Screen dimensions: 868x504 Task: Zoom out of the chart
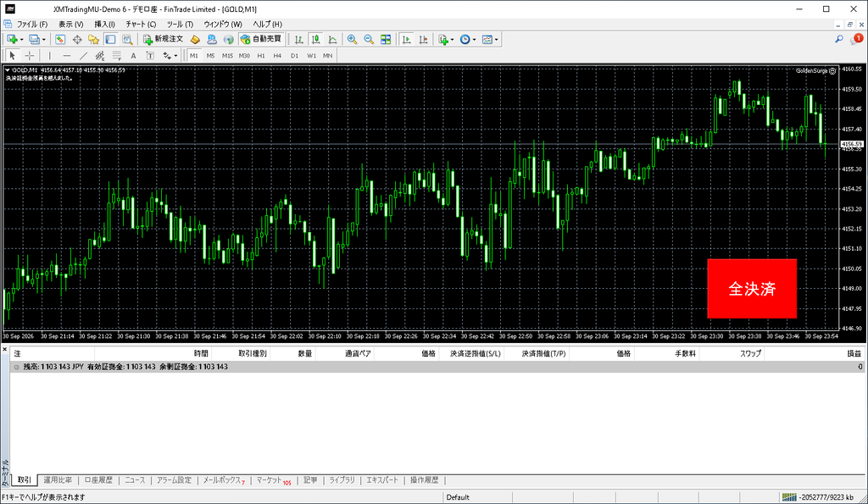click(x=369, y=39)
